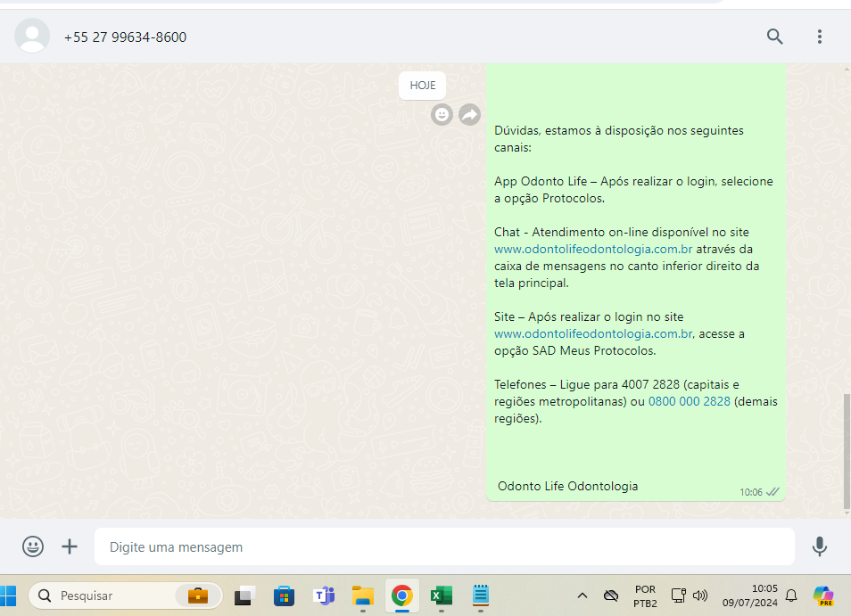Click the Telefones – Ligue para 4007 2828 line
Image resolution: width=851 pixels, height=616 pixels.
pyautogui.click(x=616, y=384)
